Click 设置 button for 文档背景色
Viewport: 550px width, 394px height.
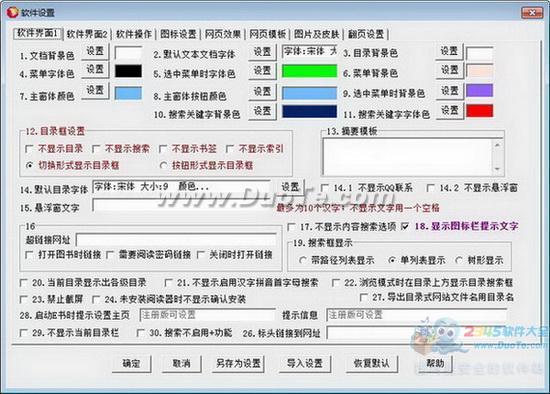point(95,51)
